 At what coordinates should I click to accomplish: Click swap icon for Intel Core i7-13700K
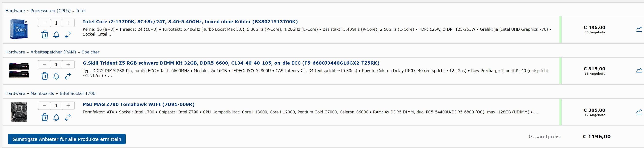[x=68, y=35]
